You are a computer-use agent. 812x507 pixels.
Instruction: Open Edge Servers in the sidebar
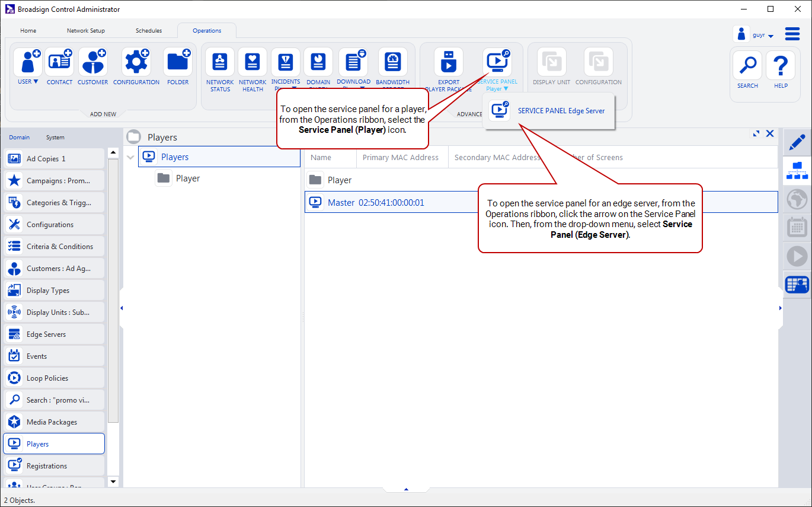pos(46,334)
